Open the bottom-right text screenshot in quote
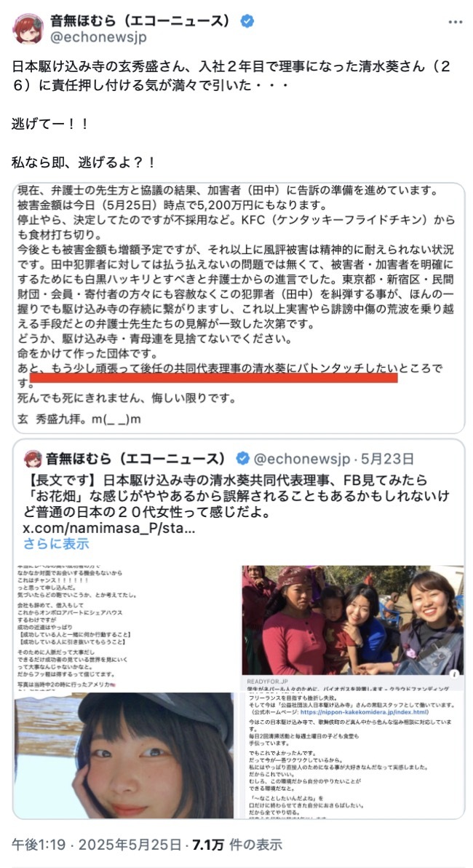This screenshot has width=473, height=868. tap(353, 751)
